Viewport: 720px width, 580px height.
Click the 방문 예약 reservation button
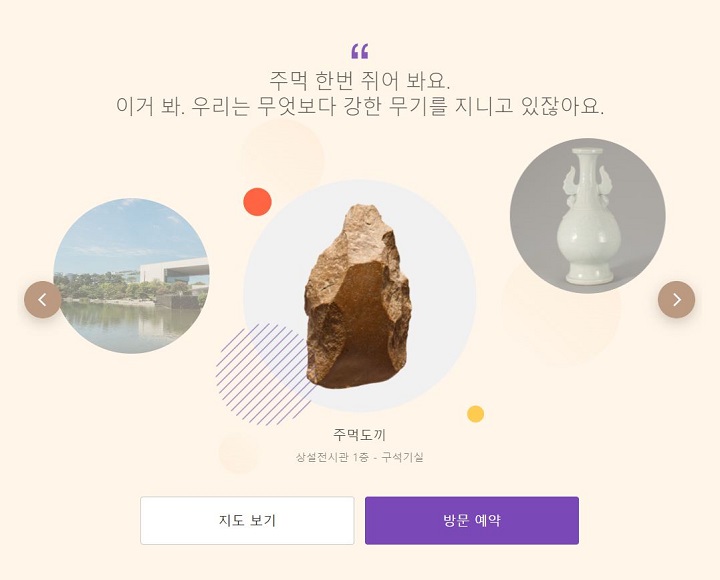click(x=472, y=520)
